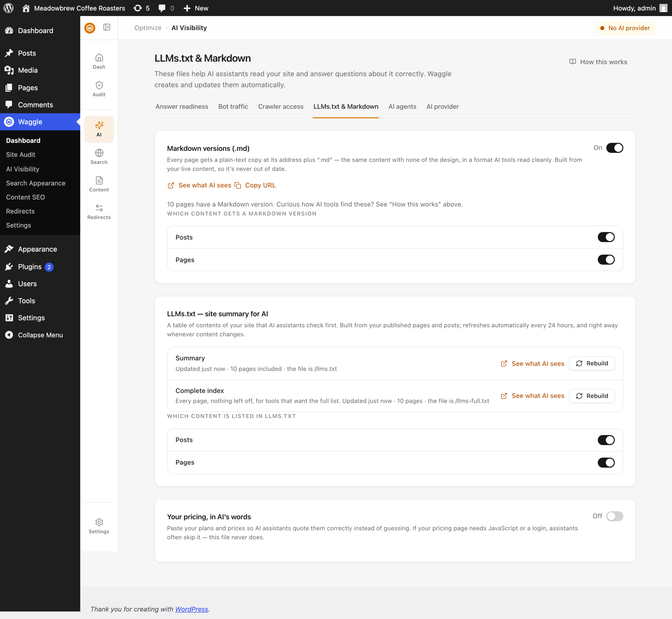The height and width of the screenshot is (619, 672).
Task: Open comments bubble in admin bar
Action: pos(166,8)
